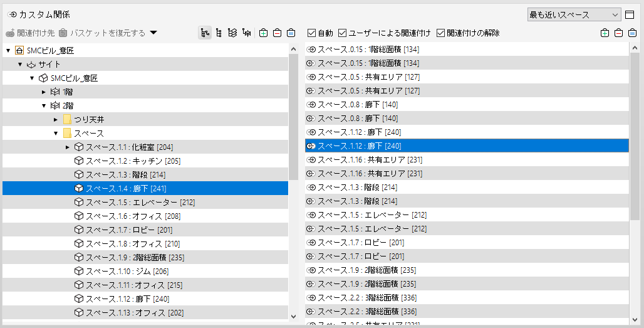Click cube icon of スペース.1.3 : 階段 in tree
Image resolution: width=644 pixels, height=328 pixels.
[79, 175]
